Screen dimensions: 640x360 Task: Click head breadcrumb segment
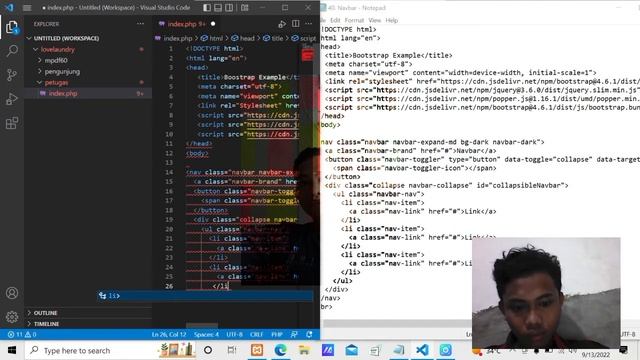(x=243, y=38)
